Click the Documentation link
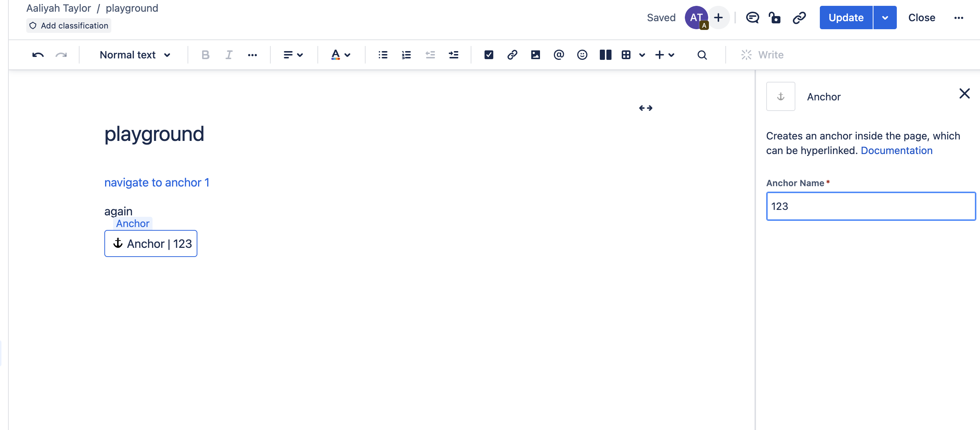This screenshot has height=430, width=980. click(896, 150)
